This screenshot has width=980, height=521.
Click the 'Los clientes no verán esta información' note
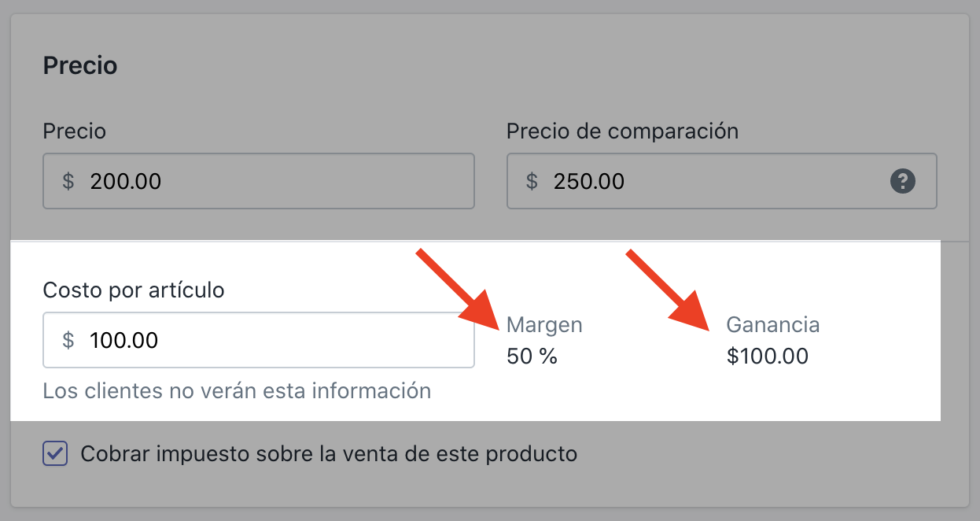237,390
